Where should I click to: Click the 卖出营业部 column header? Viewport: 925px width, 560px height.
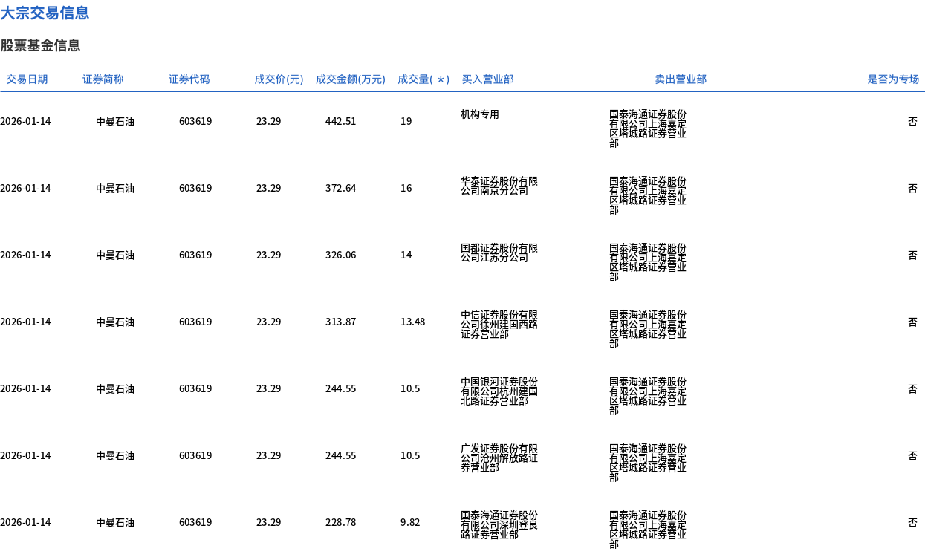click(x=681, y=79)
